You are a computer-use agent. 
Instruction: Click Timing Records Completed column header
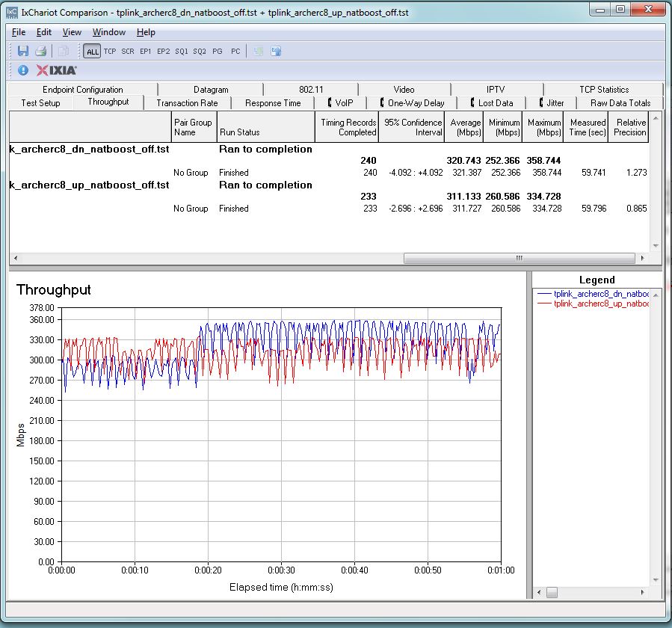347,127
